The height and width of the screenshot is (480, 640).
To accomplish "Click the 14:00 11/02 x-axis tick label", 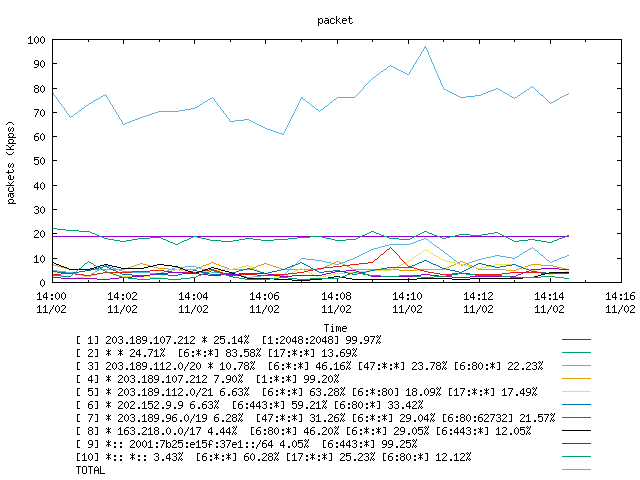I will tap(51, 302).
